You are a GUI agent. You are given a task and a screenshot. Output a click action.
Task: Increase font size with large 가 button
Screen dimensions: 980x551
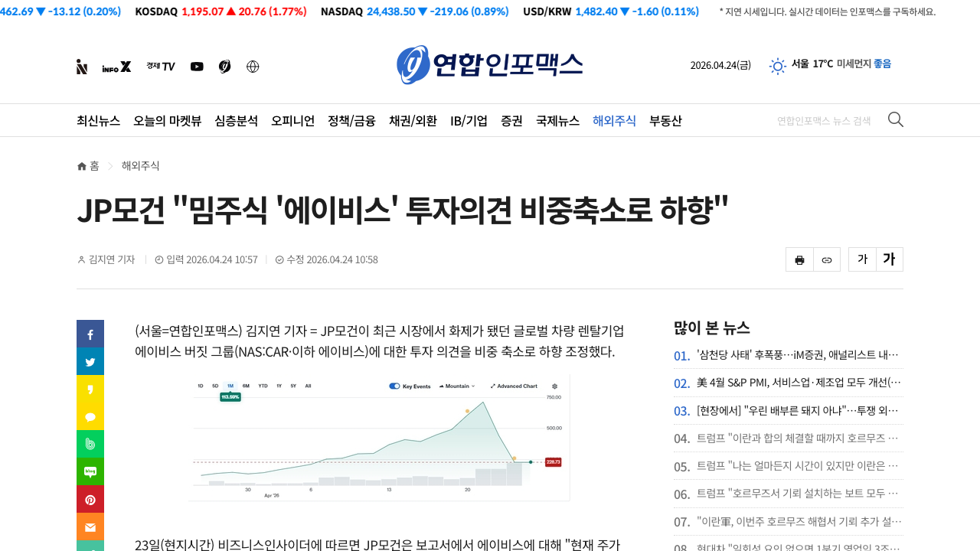[x=890, y=259]
